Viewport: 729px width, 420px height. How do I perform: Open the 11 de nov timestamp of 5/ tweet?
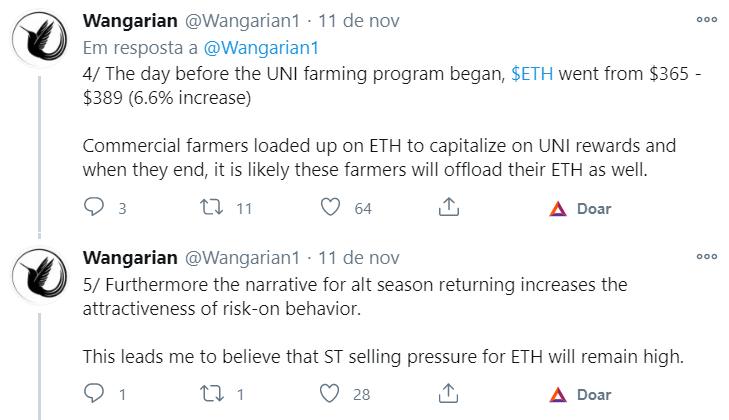point(358,257)
